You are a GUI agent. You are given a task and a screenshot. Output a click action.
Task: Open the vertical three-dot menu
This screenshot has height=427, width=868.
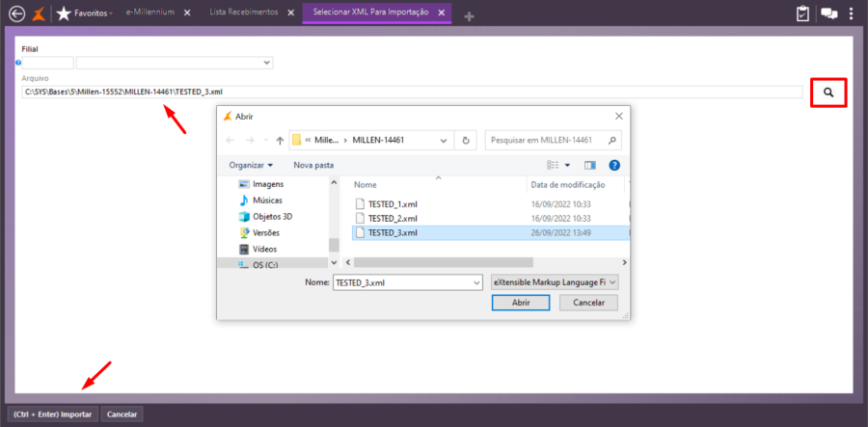pos(852,13)
